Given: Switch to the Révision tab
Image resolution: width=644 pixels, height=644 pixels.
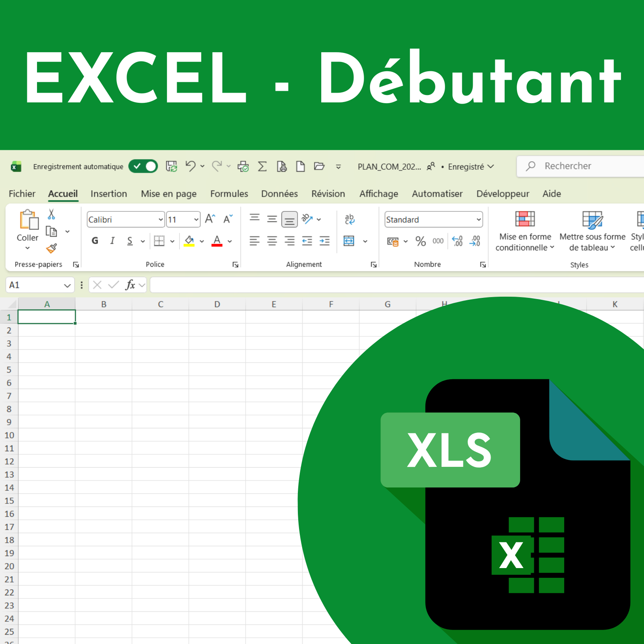Looking at the screenshot, I should (x=328, y=194).
